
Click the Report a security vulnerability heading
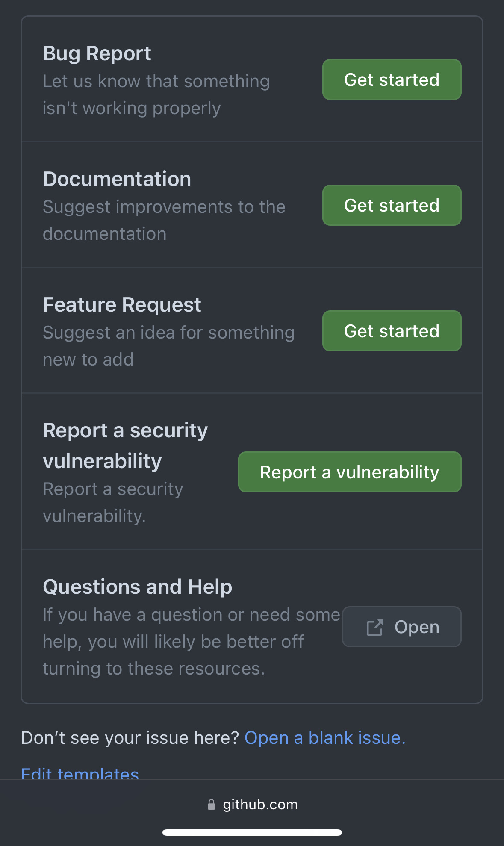125,445
